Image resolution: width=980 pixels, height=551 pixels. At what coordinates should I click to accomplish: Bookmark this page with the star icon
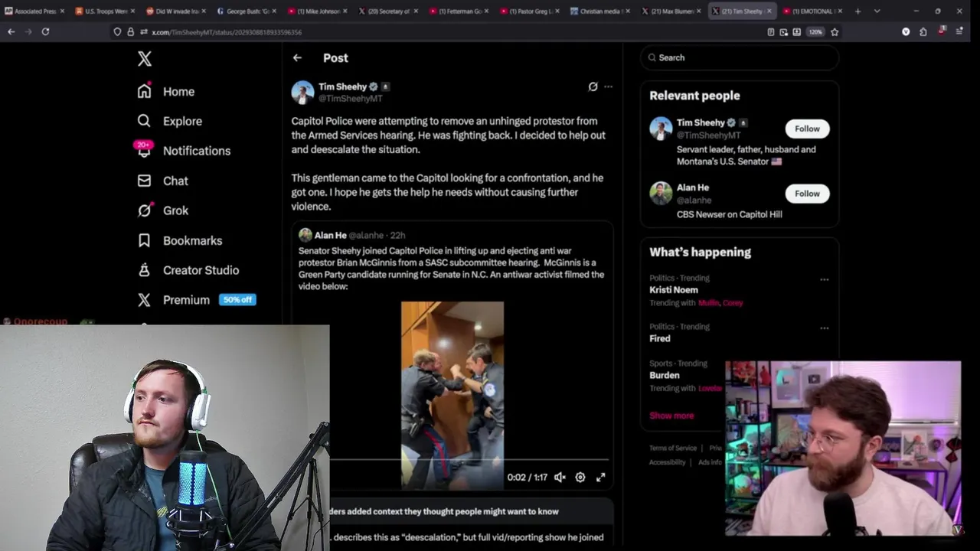pos(835,32)
